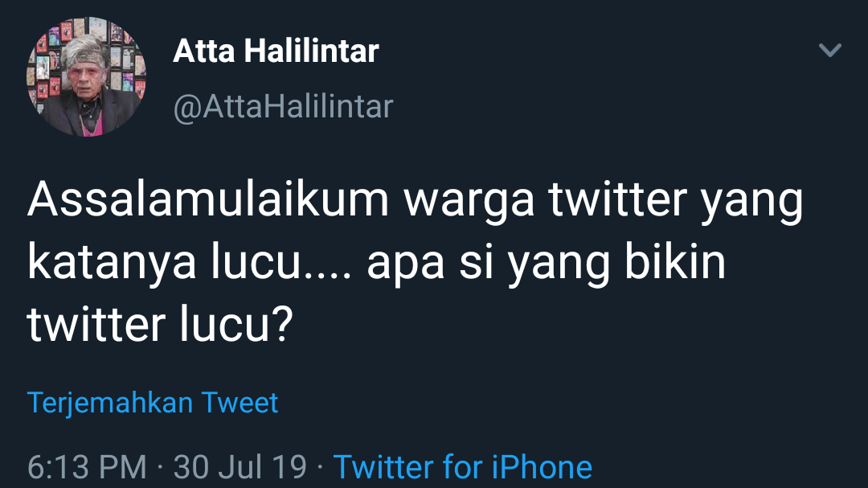Select the word "Assalamulaikum" in the tweet
868x488 pixels.
pyautogui.click(x=209, y=201)
